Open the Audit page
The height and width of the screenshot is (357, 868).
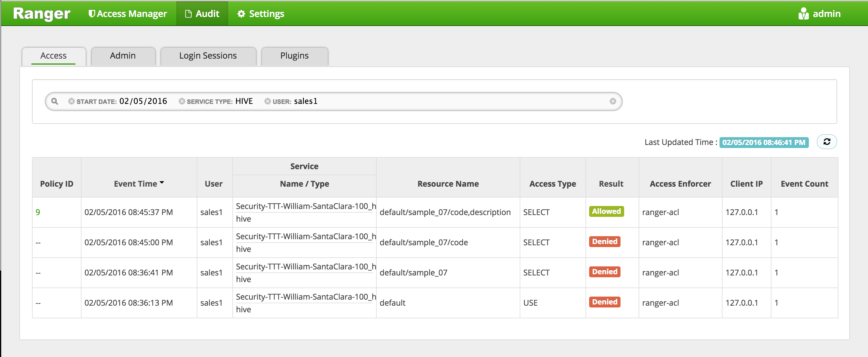pos(202,14)
